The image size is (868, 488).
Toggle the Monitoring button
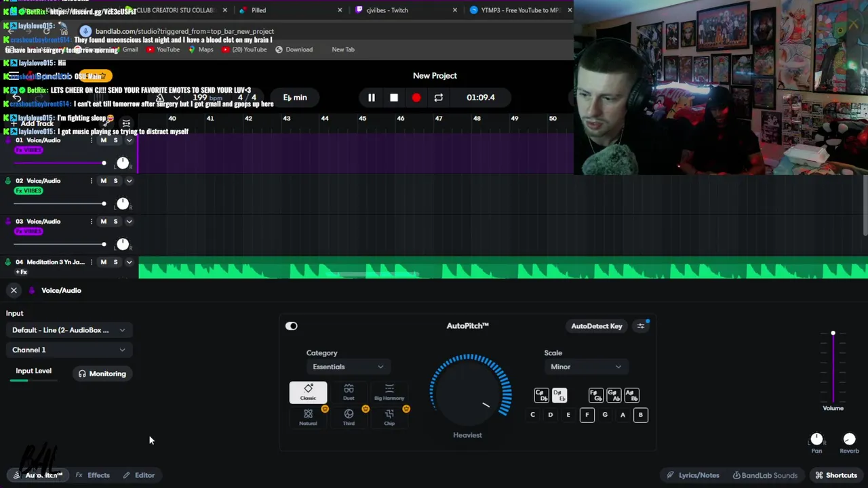102,373
